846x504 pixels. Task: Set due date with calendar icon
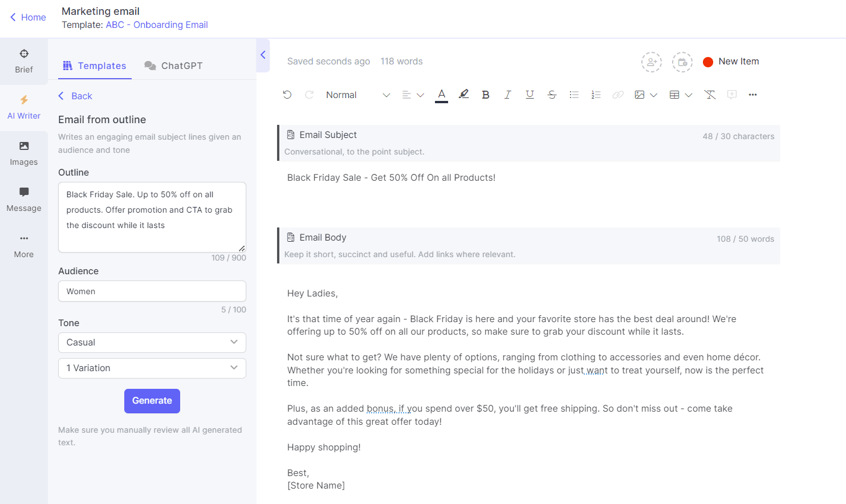[682, 62]
